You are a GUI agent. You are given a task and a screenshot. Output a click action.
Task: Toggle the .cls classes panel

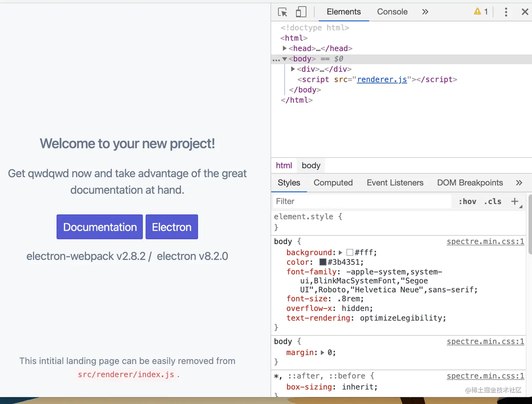coord(493,201)
